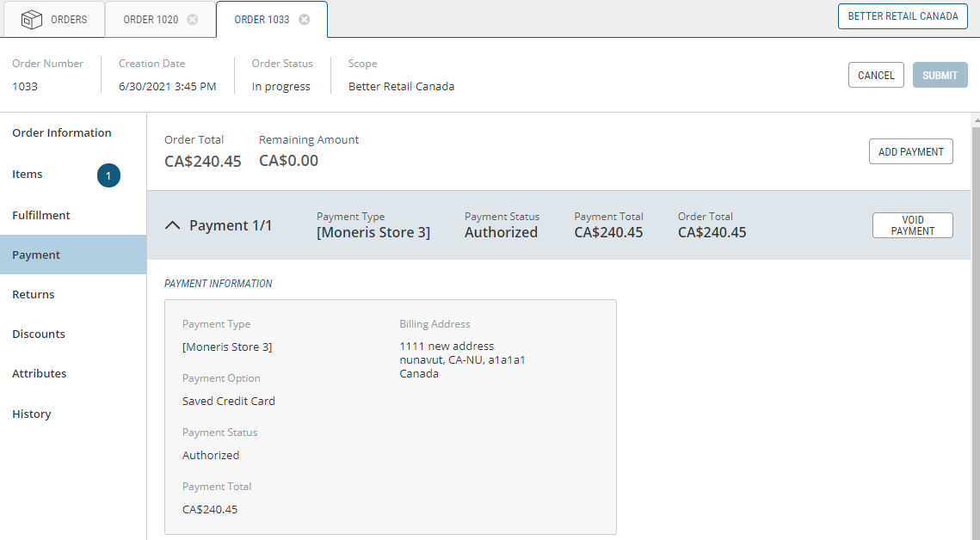
Task: Show the order History
Action: [32, 414]
